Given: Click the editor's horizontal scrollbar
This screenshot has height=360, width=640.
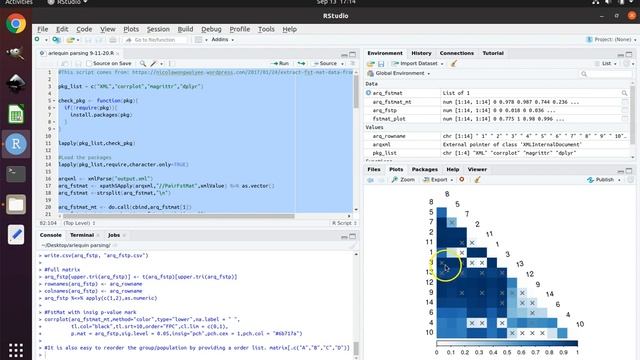Looking at the screenshot, I should tap(178, 216).
